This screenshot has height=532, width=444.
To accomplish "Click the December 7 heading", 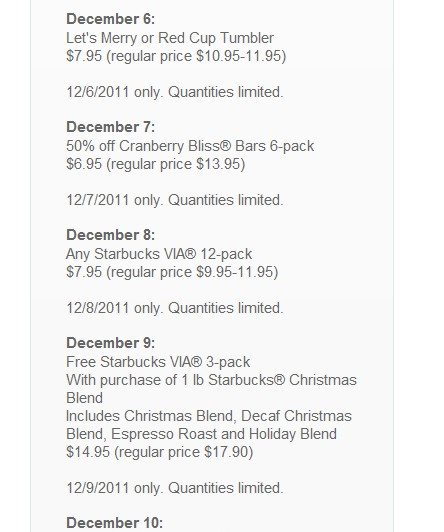I will tap(111, 127).
